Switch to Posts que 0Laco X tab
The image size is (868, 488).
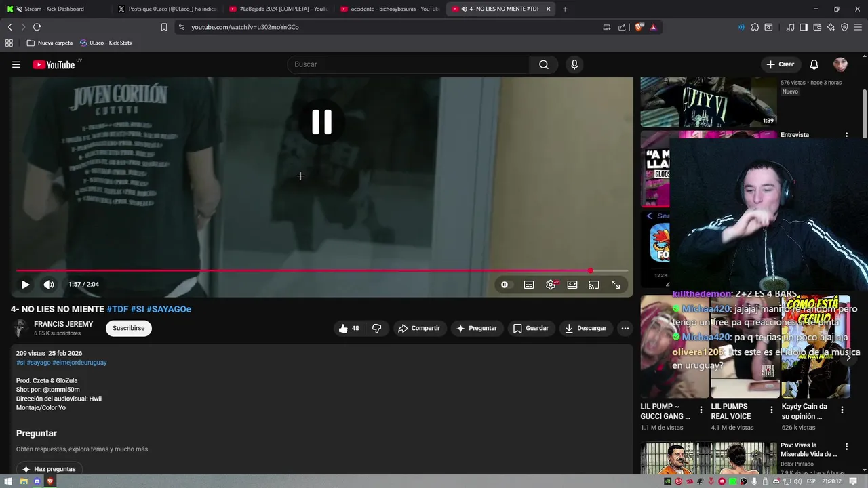tap(166, 9)
